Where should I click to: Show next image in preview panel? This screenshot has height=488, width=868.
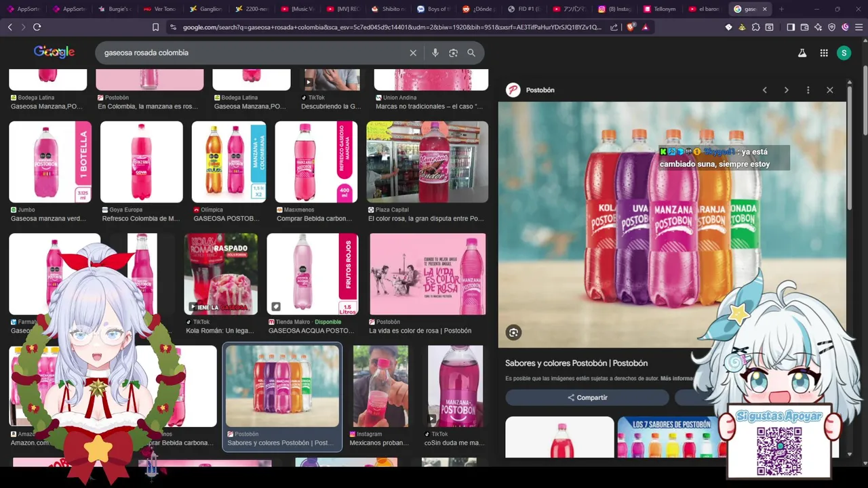[787, 90]
